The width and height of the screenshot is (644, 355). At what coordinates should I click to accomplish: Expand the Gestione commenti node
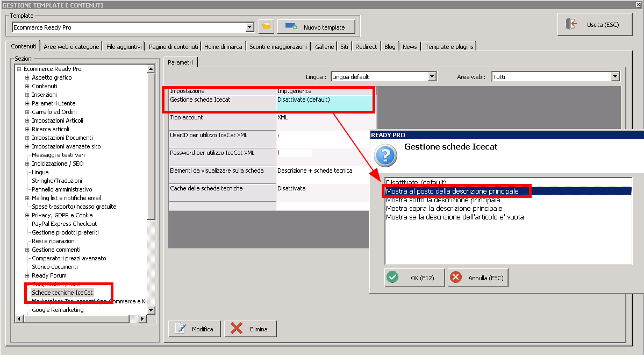(x=27, y=250)
